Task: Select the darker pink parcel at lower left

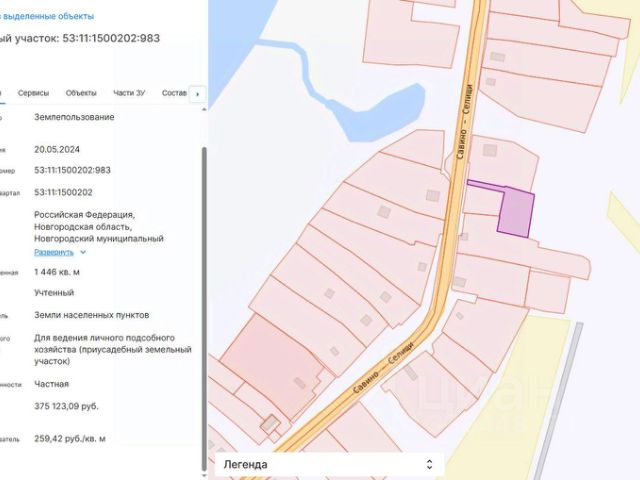Action: 273,364
